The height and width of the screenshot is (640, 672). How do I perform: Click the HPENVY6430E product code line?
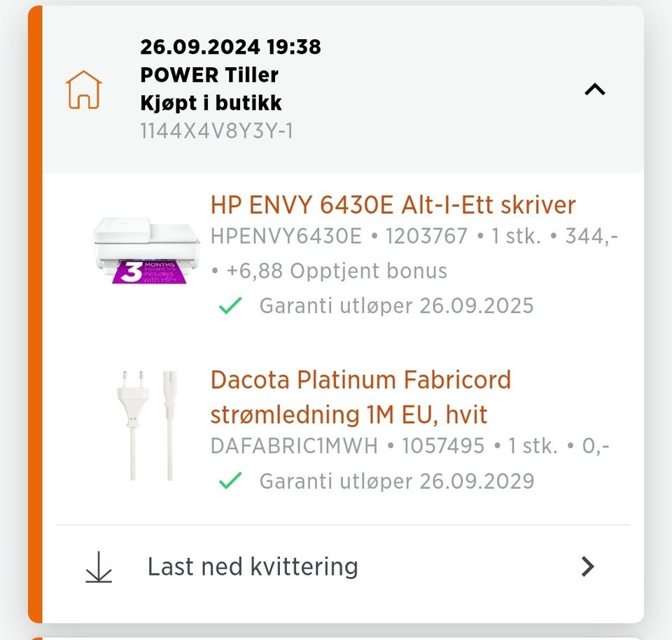pyautogui.click(x=414, y=237)
